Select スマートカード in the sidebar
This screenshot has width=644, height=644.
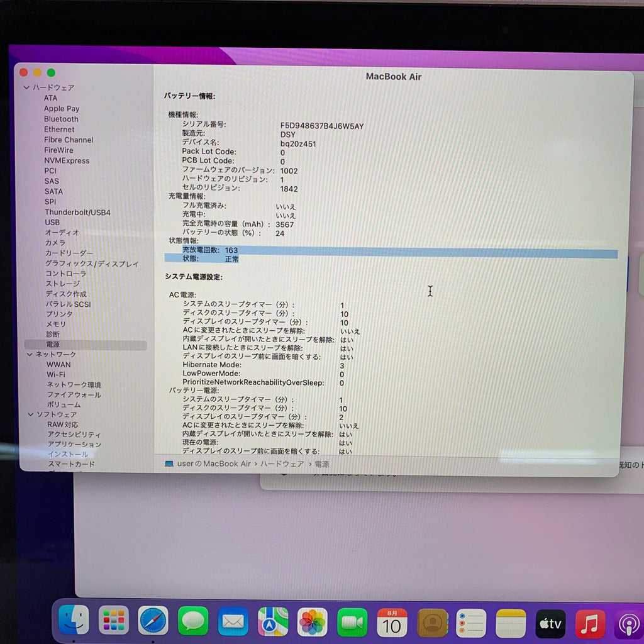click(72, 464)
